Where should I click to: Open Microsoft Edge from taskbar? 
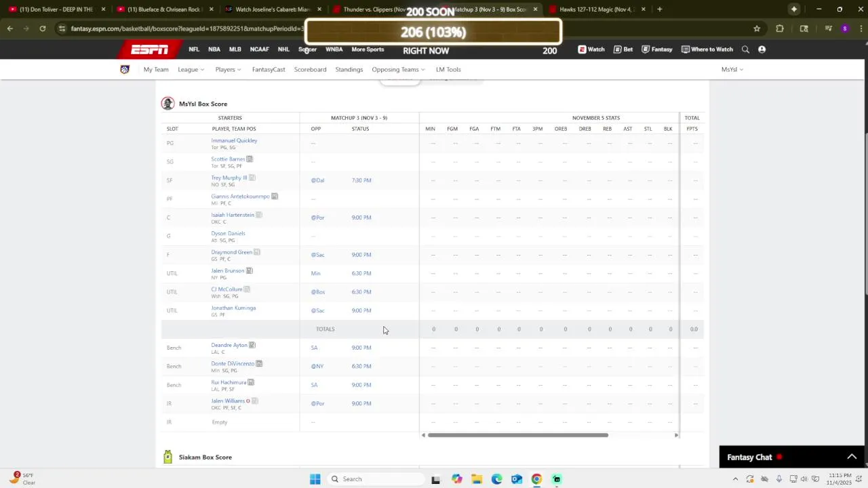coord(497,479)
